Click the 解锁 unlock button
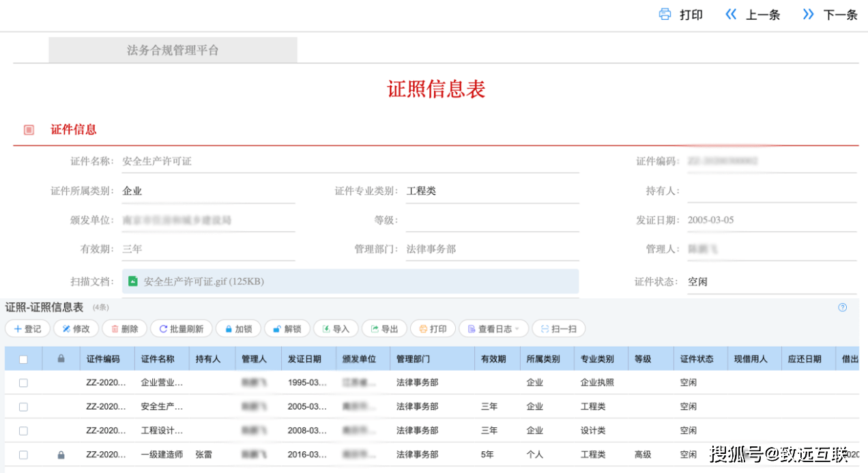The width and height of the screenshot is (868, 473). point(287,329)
